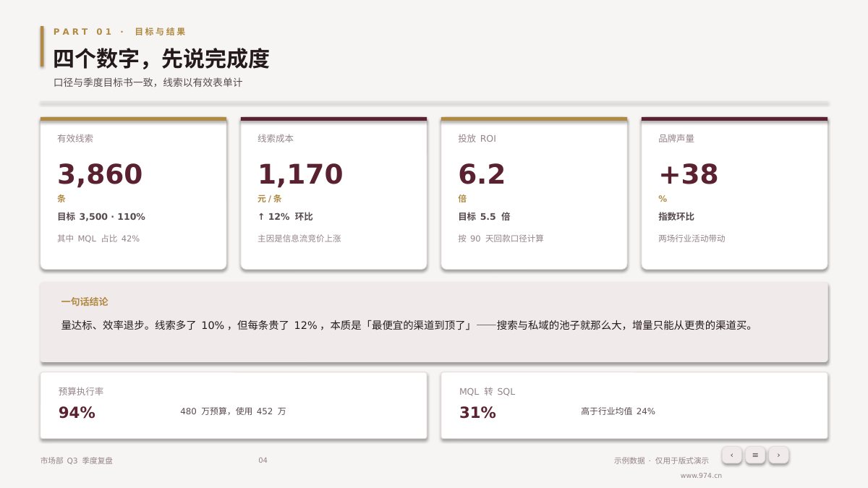Click the footer '市场部 Q3 季度复盘'
The image size is (868, 488).
pyautogui.click(x=77, y=461)
